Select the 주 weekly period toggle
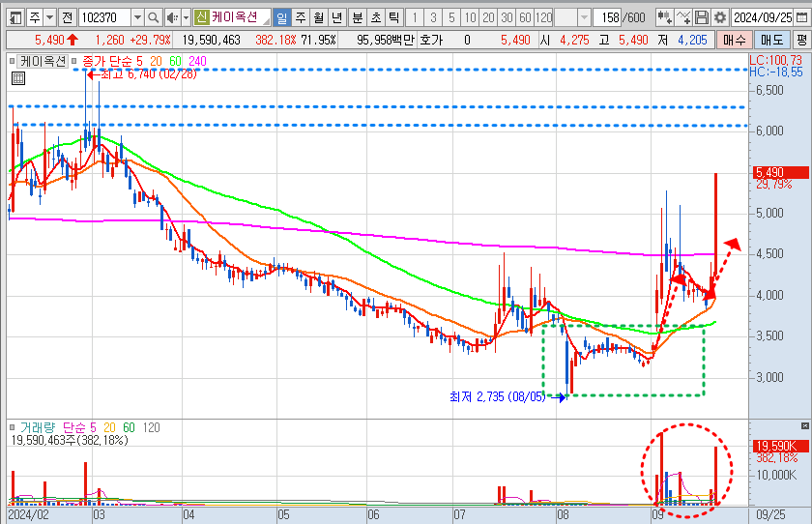This screenshot has width=812, height=524. click(x=301, y=18)
